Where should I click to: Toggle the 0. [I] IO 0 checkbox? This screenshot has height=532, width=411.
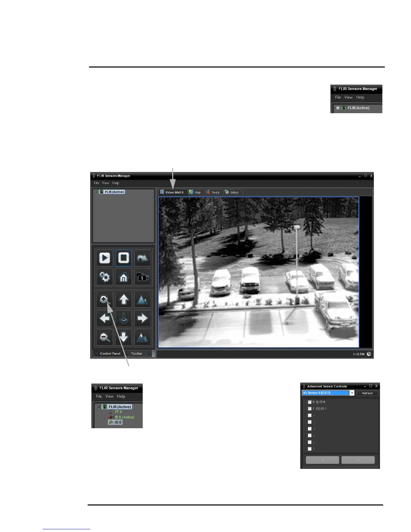(310, 402)
